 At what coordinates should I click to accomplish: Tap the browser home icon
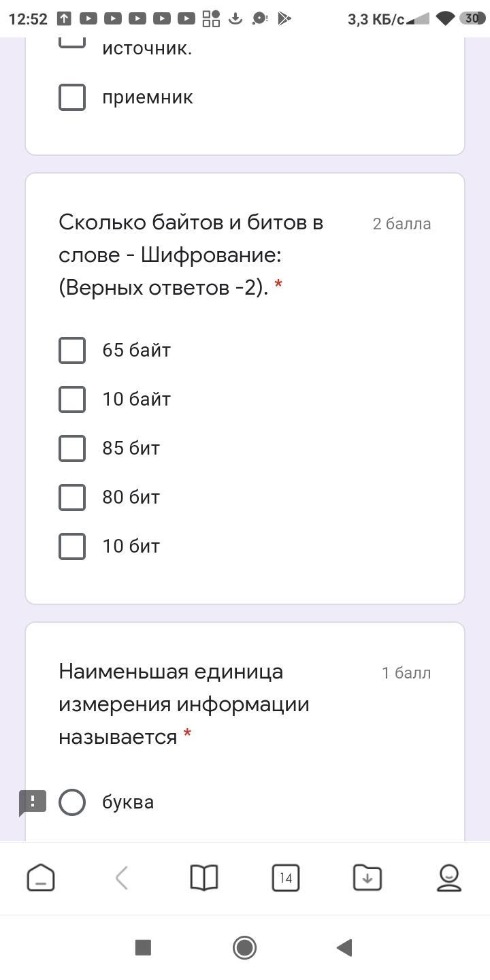click(x=41, y=878)
